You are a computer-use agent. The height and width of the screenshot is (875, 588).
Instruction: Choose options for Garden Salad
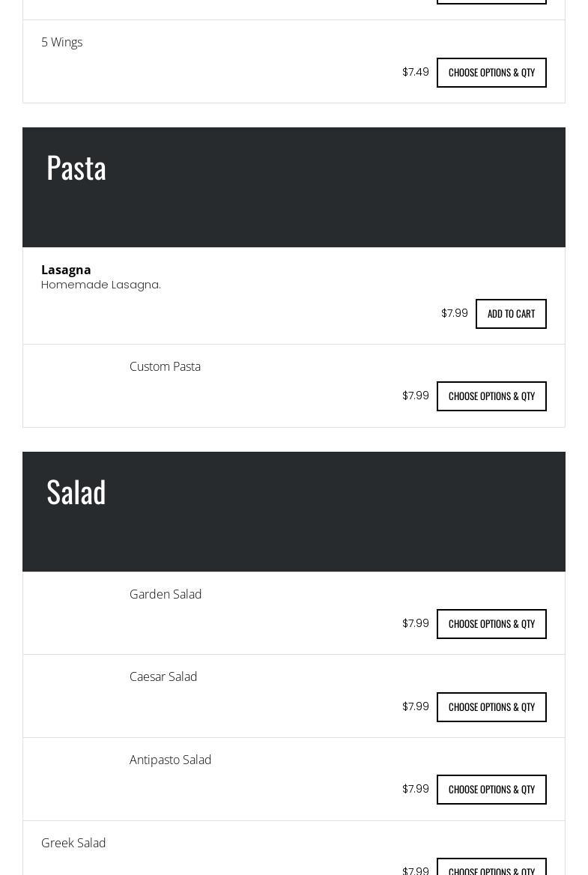tap(491, 624)
